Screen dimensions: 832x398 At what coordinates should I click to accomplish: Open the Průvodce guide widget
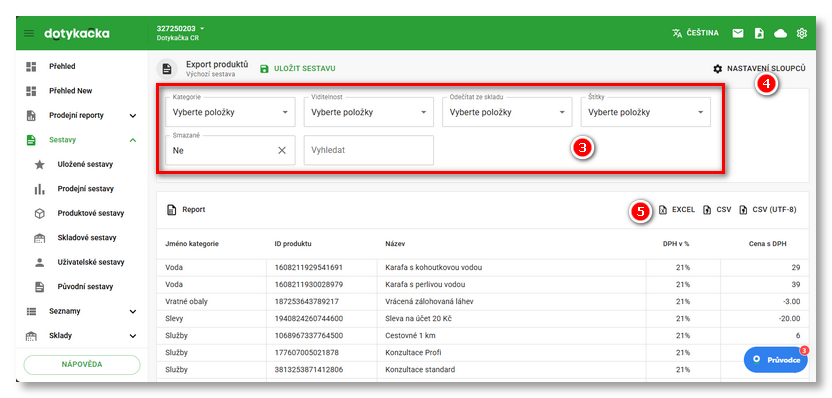776,360
